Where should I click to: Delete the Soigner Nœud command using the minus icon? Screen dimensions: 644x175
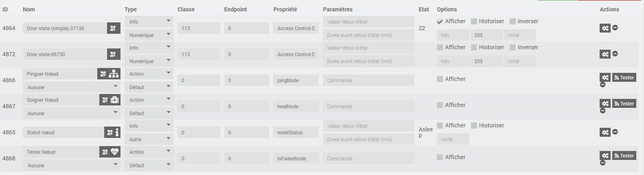(x=602, y=111)
